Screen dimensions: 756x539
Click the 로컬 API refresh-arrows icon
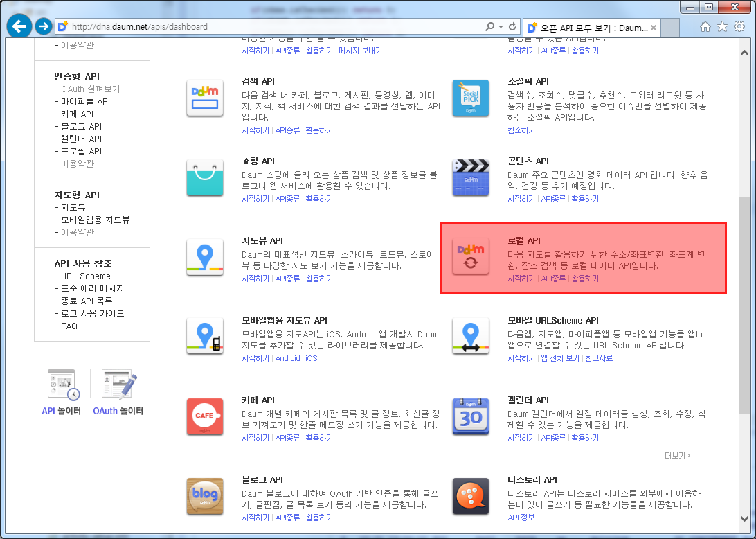click(x=471, y=257)
